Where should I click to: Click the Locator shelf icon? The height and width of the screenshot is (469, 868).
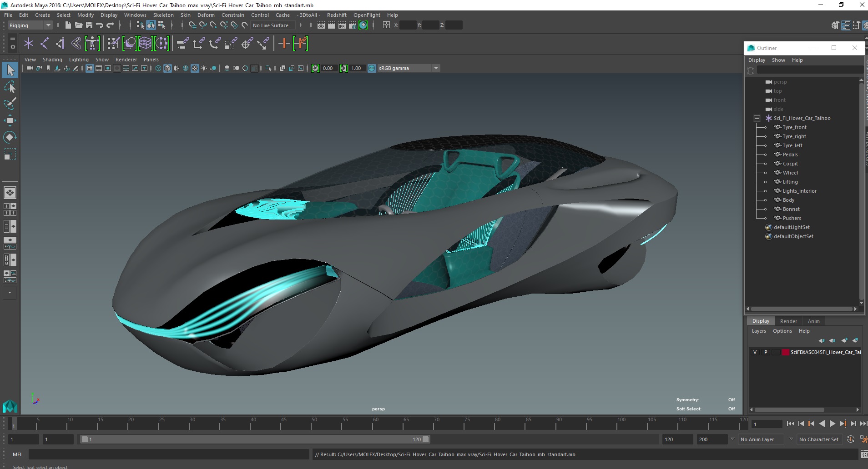29,44
